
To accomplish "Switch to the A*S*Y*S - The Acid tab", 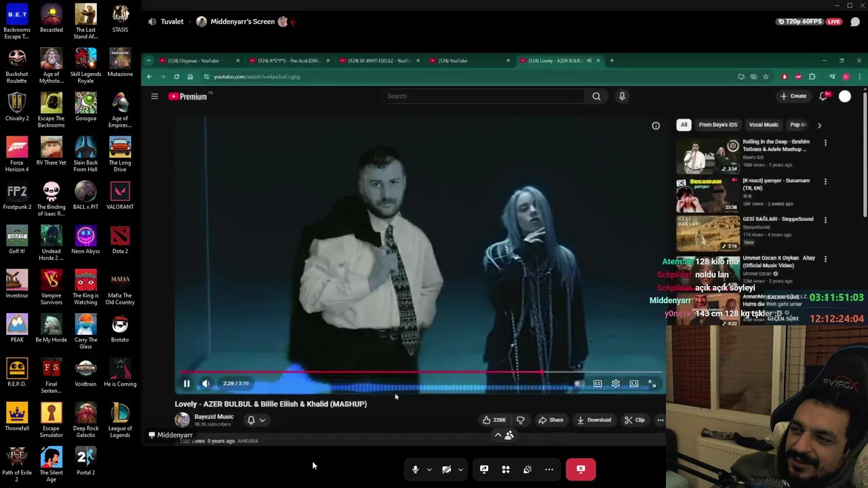I will [x=289, y=61].
